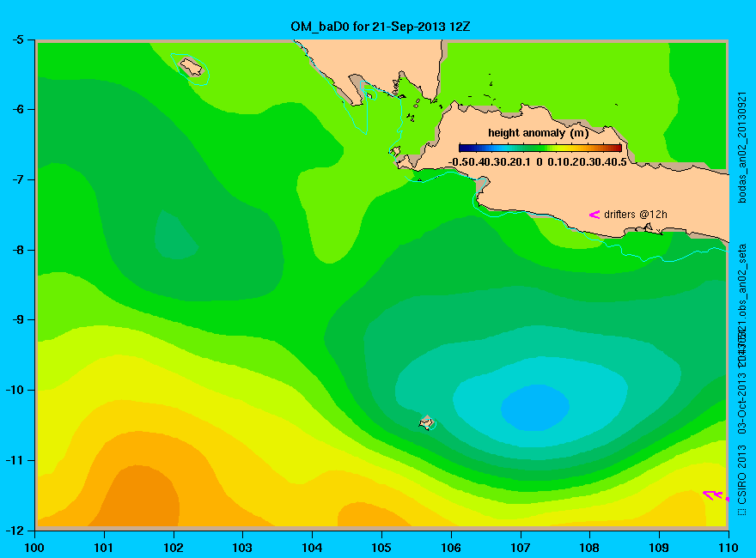Click longitude axis label 105
756x558 pixels.
coord(381,548)
